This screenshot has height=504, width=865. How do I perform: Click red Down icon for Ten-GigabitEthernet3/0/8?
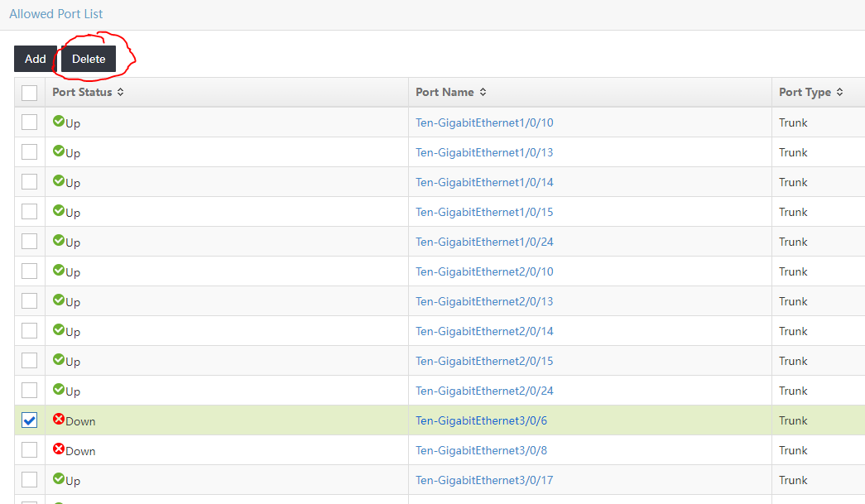click(59, 449)
